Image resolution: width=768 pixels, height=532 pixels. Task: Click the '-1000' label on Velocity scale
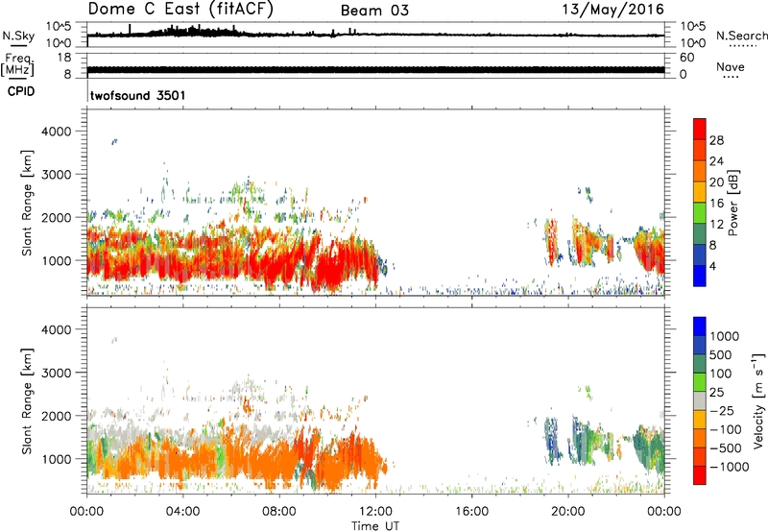point(730,467)
